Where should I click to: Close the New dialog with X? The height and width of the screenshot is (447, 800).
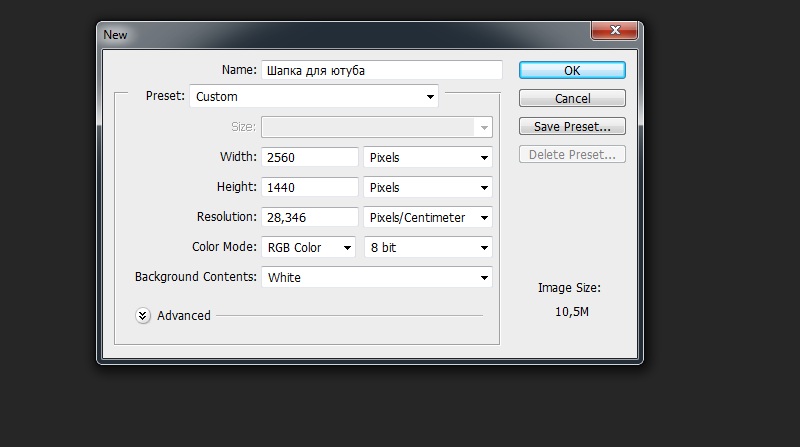click(x=615, y=30)
